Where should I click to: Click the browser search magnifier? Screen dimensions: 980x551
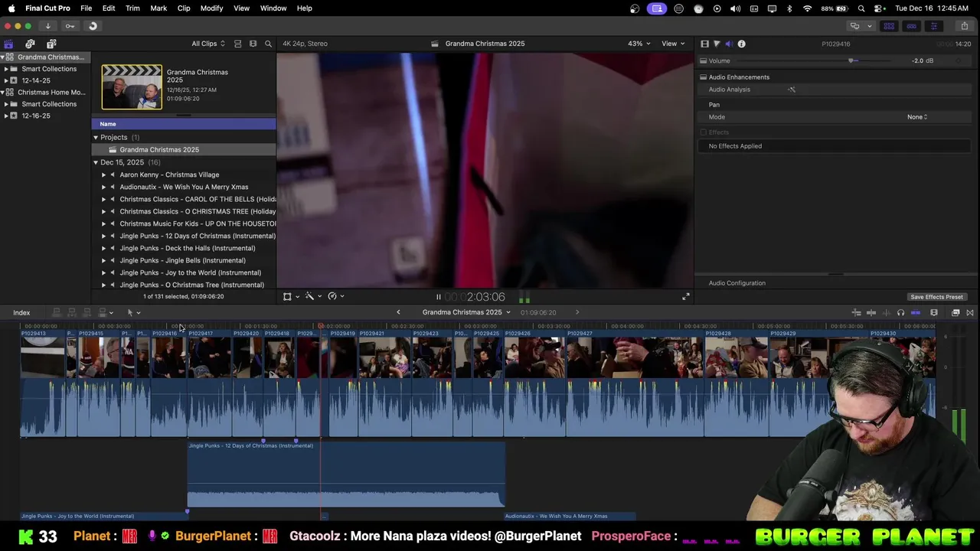tap(268, 44)
